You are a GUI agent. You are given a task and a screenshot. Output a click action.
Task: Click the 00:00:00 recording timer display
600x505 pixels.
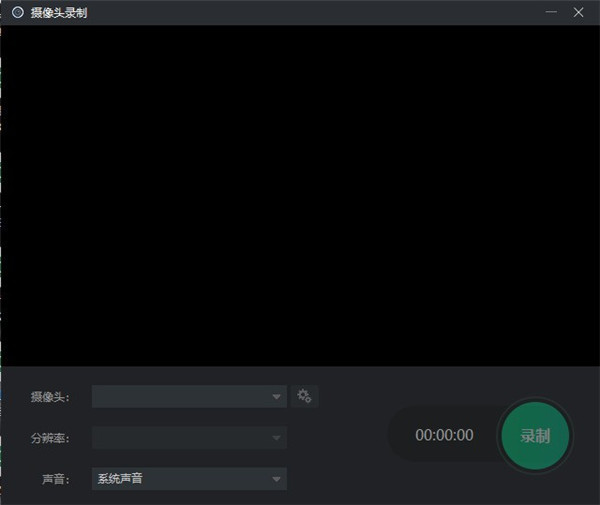444,436
